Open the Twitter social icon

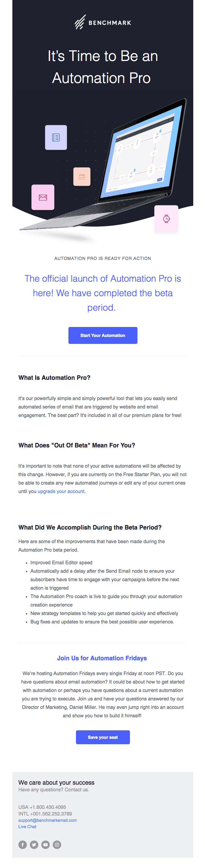click(34, 844)
